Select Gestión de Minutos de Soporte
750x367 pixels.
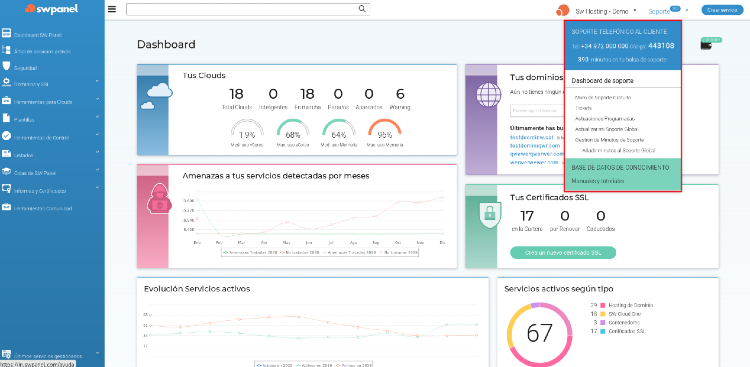click(x=609, y=140)
